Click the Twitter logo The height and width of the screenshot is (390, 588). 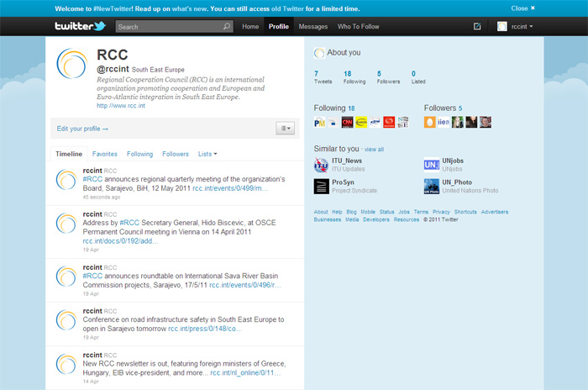(x=81, y=26)
